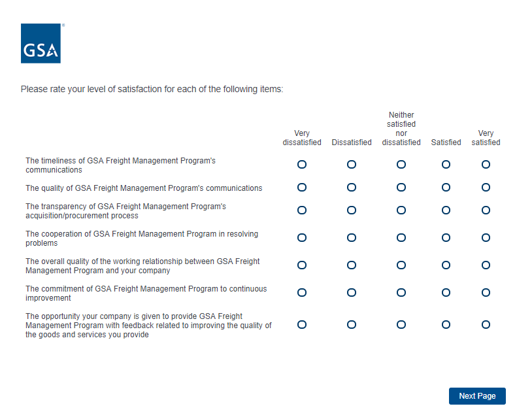The width and height of the screenshot is (532, 419).
Task: Choose Satisfied for cooperation in resolving problems
Action: 446,238
